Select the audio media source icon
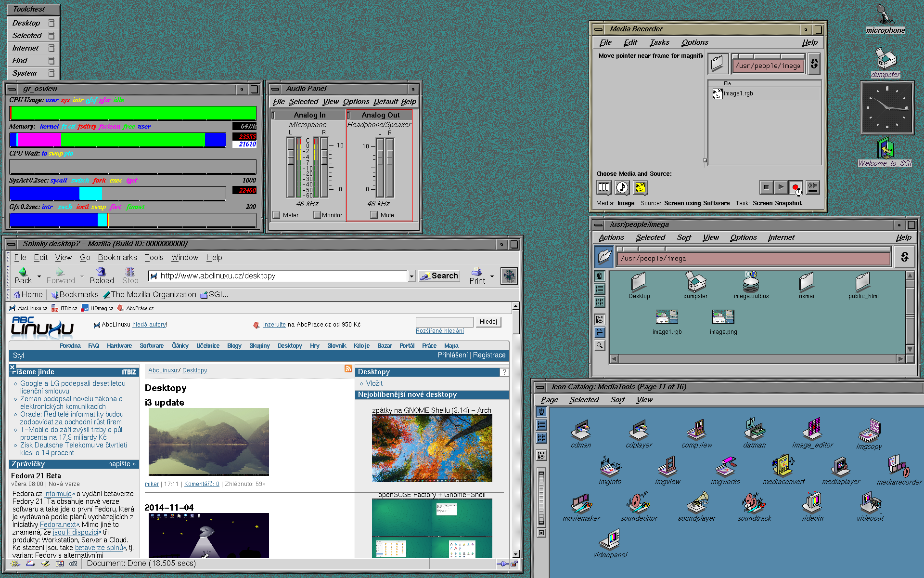Screen dimensions: 924x578 (x=622, y=187)
